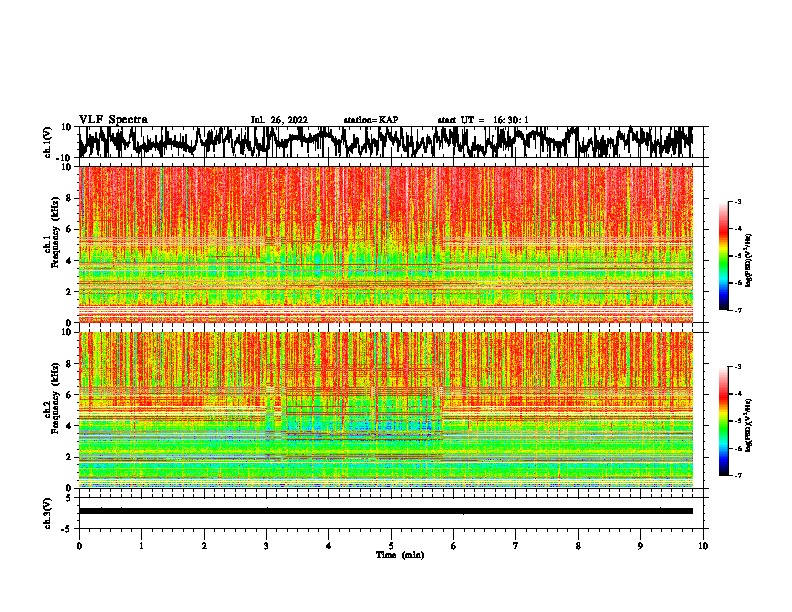Click time axis tick label "7"

pyautogui.click(x=516, y=546)
